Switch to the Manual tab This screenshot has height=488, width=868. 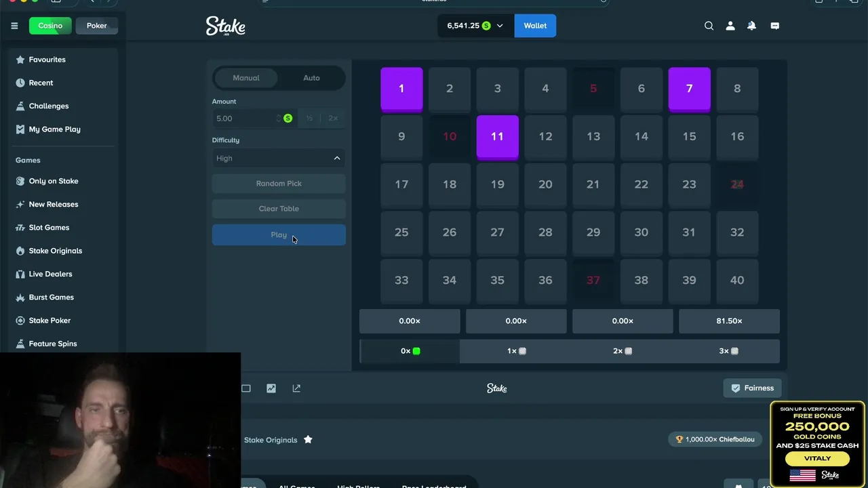click(x=246, y=78)
